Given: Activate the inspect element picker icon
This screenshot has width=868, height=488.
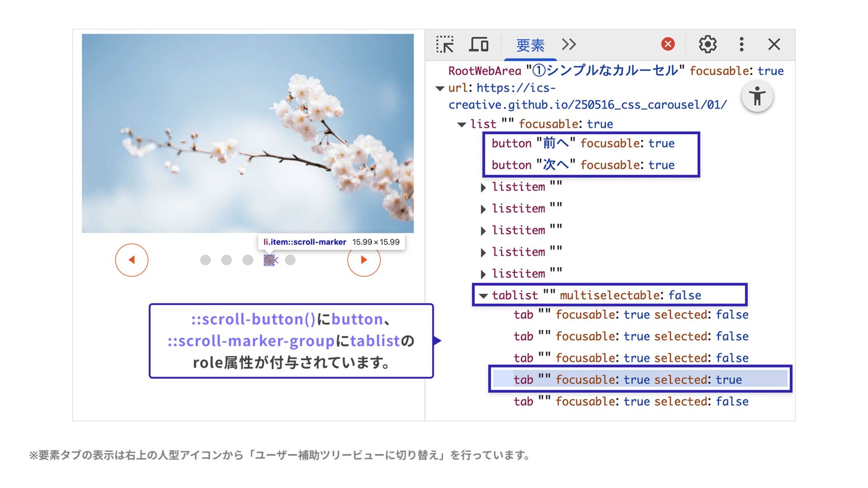Looking at the screenshot, I should point(445,45).
